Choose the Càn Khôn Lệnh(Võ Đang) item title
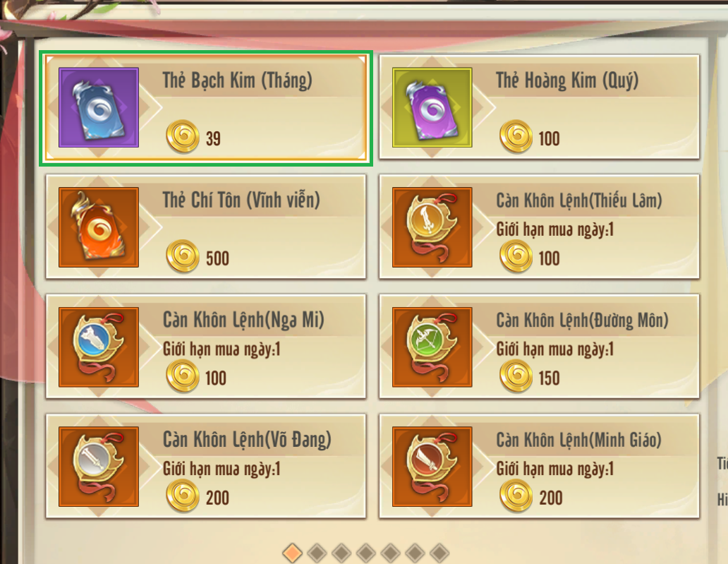The height and width of the screenshot is (564, 728). tap(247, 440)
